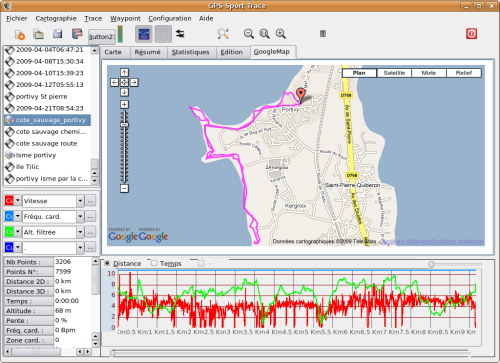This screenshot has width=500, height=363.
Task: Open color dropdown arrow beside light-blue swatch
Action: tap(18, 216)
